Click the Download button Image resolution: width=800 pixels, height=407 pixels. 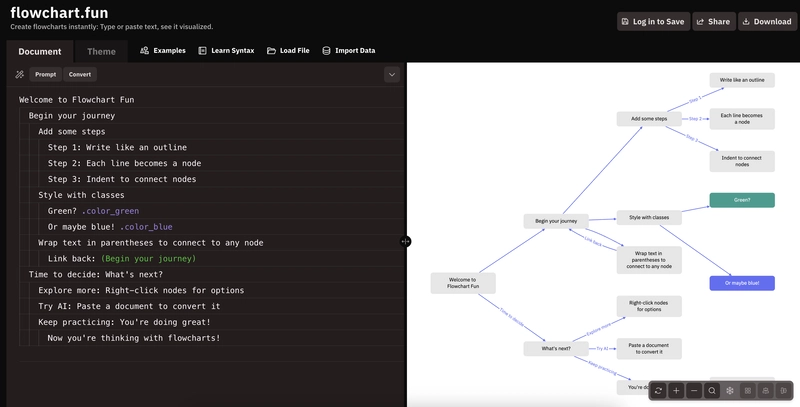tap(767, 21)
